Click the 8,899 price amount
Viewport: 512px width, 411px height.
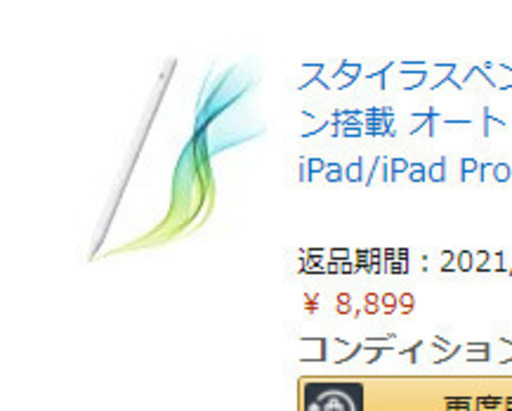pos(375,304)
